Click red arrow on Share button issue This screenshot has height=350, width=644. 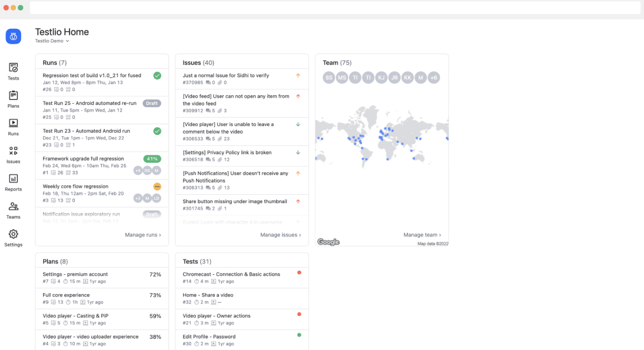point(298,201)
